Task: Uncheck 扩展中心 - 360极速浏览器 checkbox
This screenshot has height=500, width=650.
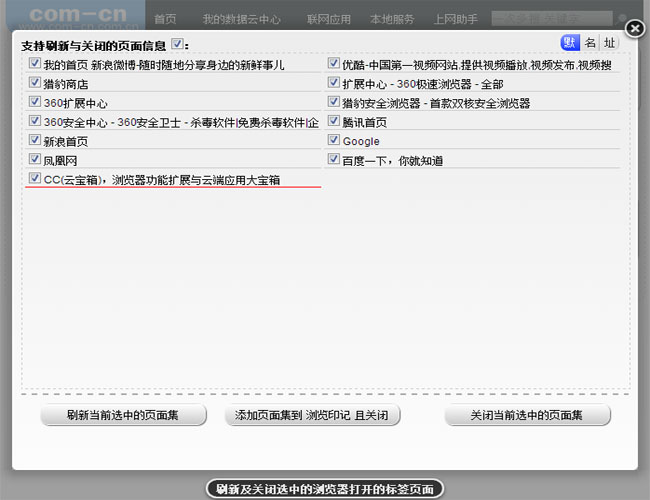Action: [x=334, y=82]
